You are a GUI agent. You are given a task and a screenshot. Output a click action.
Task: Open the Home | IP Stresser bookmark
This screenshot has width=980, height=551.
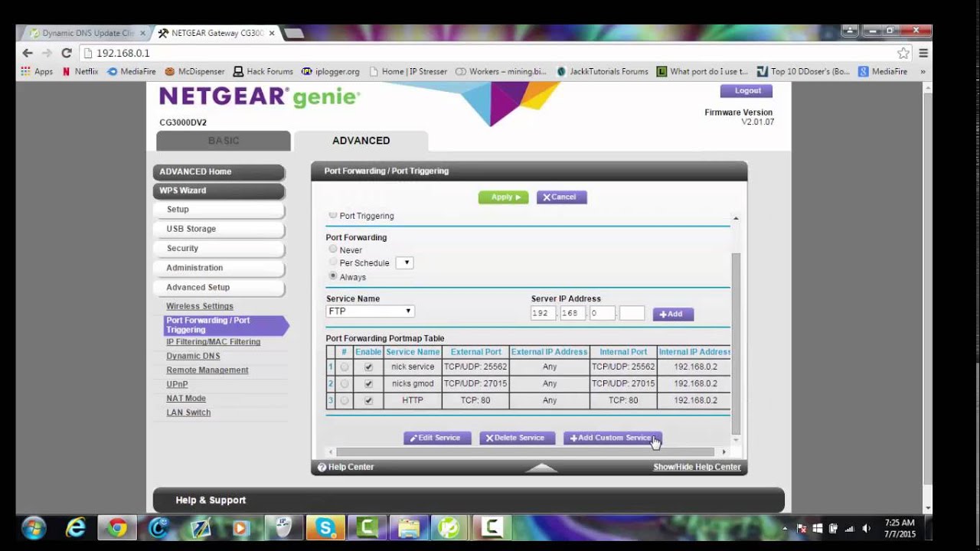tap(408, 71)
